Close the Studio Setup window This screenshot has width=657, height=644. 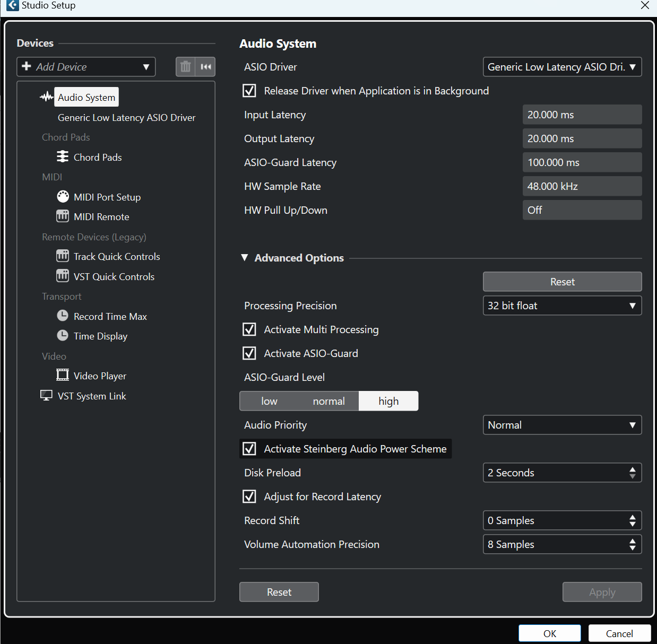645,5
